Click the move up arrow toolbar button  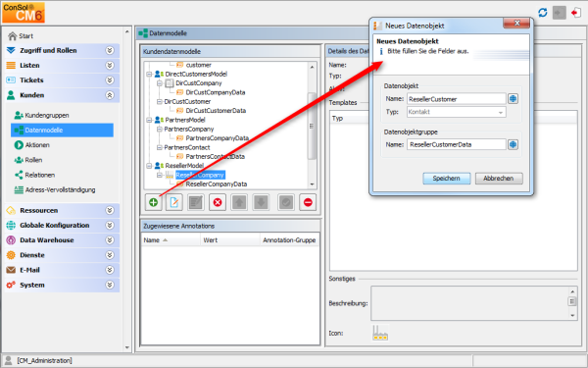pos(239,202)
